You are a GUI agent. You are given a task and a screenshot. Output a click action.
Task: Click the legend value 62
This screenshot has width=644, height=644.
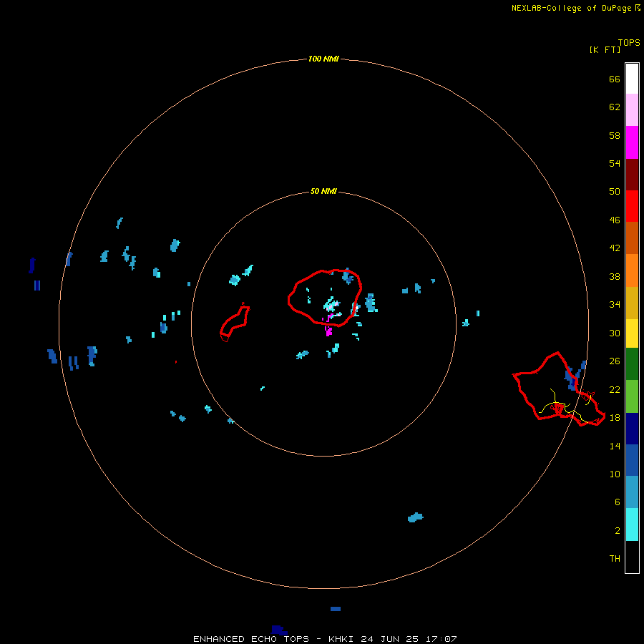(x=615, y=107)
